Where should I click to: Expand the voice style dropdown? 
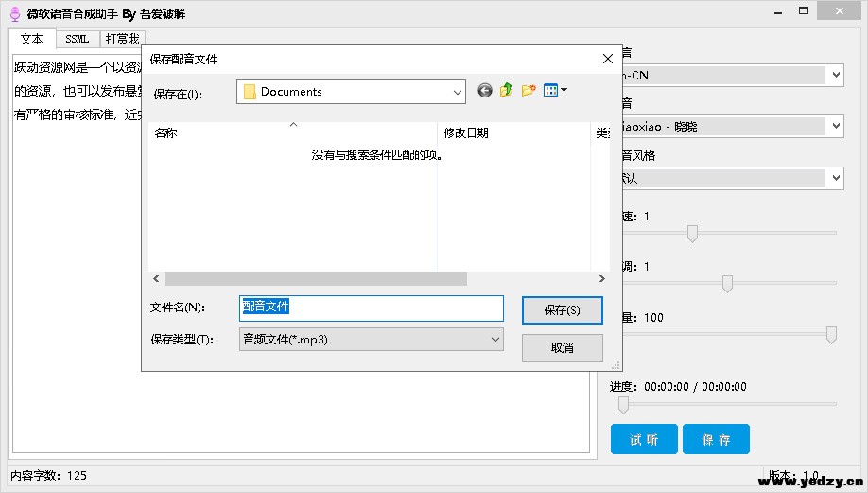click(836, 178)
